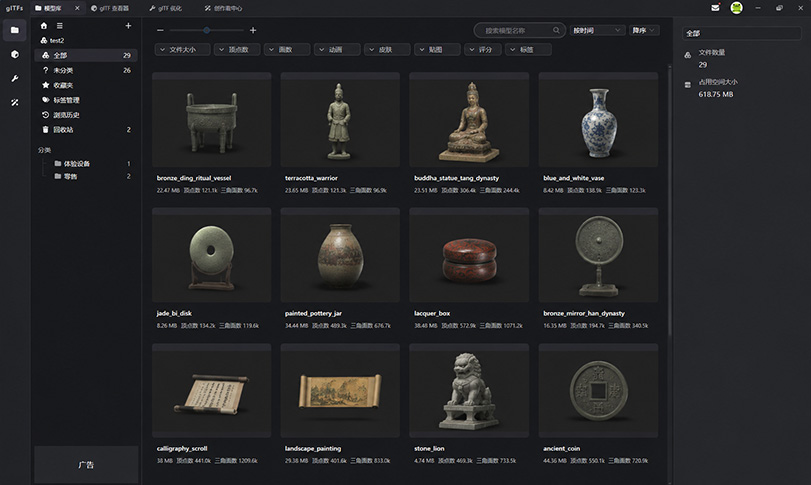Expand the 文件大小 filter dropdown
The height and width of the screenshot is (485, 811).
tap(183, 50)
